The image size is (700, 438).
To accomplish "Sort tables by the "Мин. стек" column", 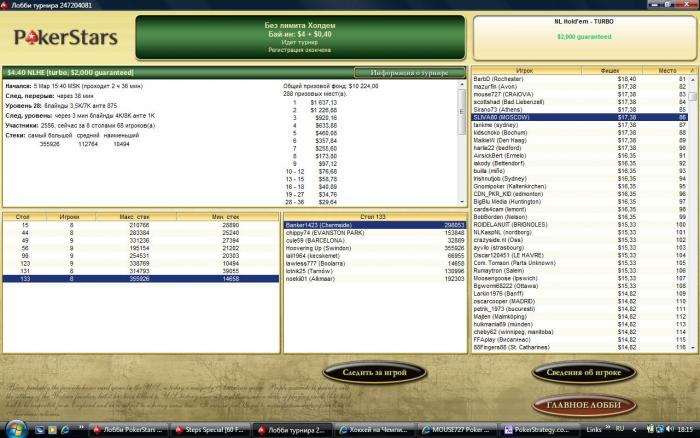I will pos(228,217).
